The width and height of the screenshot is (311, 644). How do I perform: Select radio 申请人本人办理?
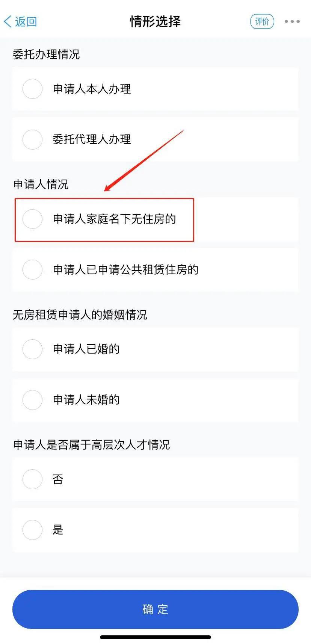[33, 89]
